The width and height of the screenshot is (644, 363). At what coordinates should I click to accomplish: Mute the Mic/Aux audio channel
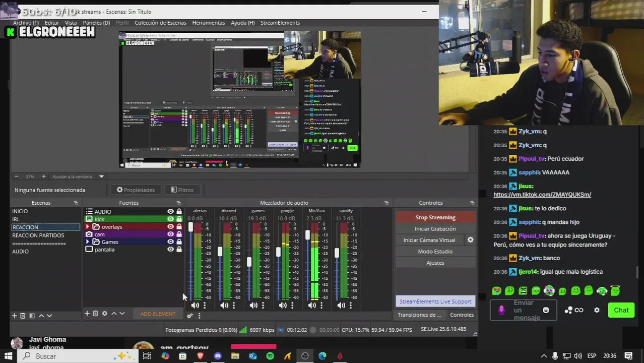point(312,305)
